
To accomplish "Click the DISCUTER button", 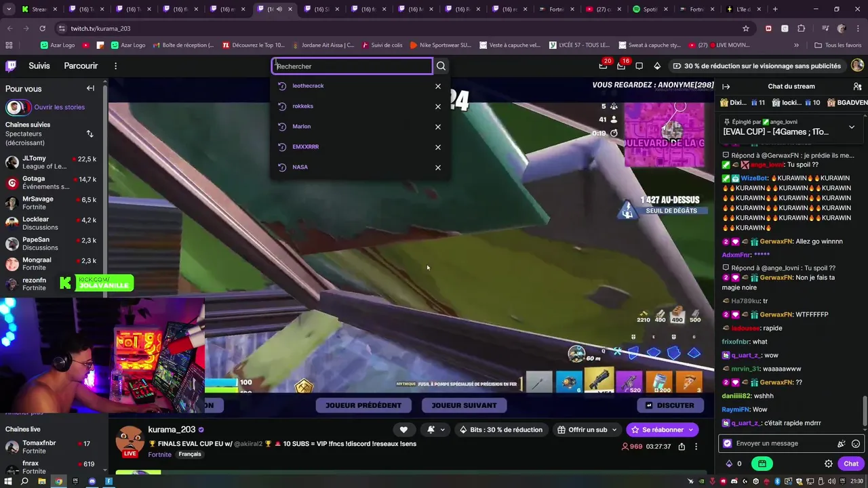I will click(669, 405).
